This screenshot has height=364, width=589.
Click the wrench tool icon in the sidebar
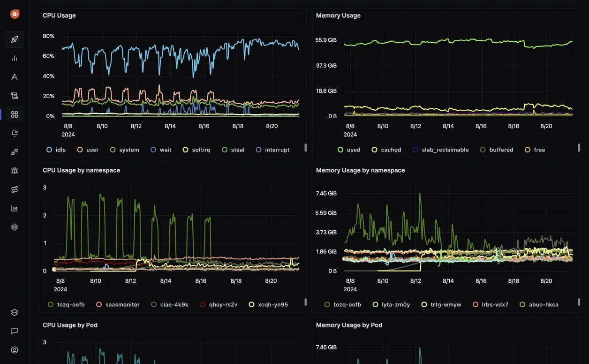14,77
